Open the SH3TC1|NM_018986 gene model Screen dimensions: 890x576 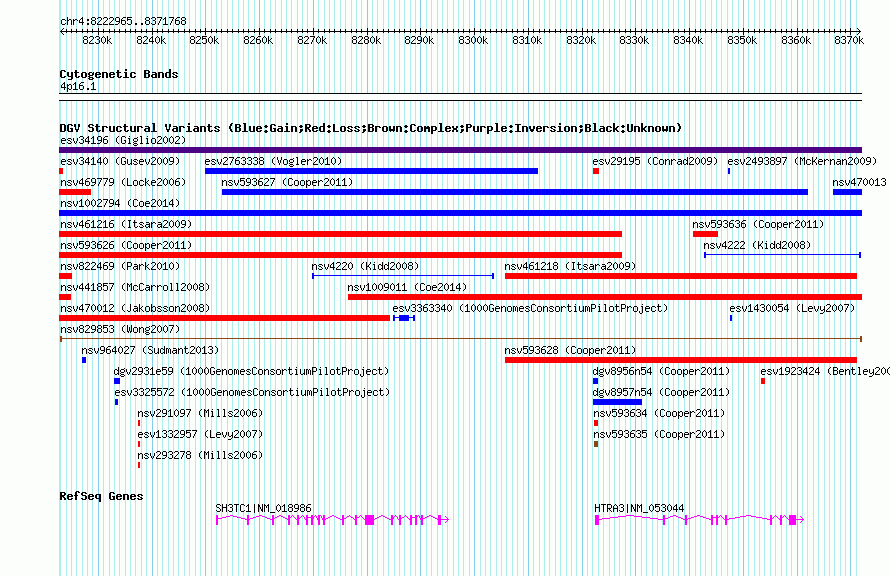[x=333, y=520]
